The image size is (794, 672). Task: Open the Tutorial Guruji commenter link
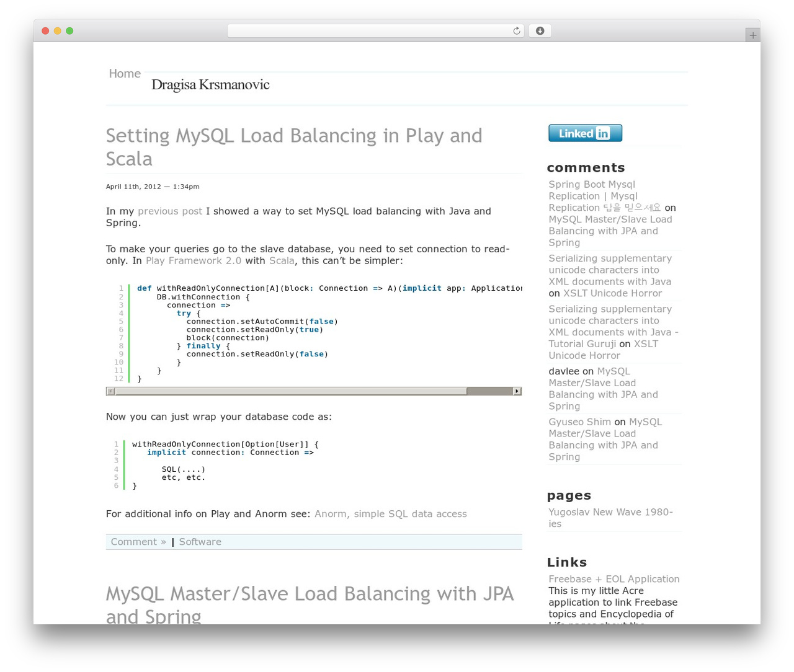click(613, 326)
